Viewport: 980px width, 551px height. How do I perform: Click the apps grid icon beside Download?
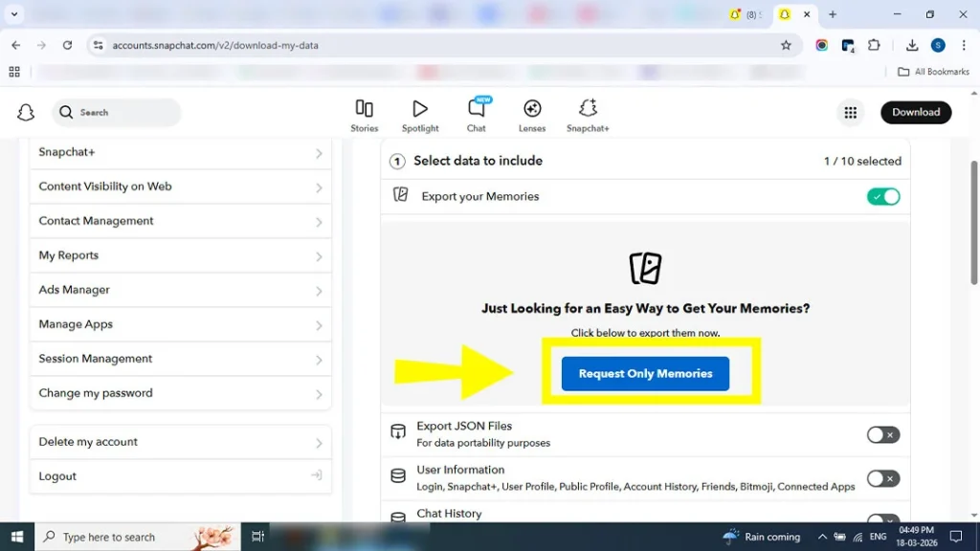(x=851, y=112)
